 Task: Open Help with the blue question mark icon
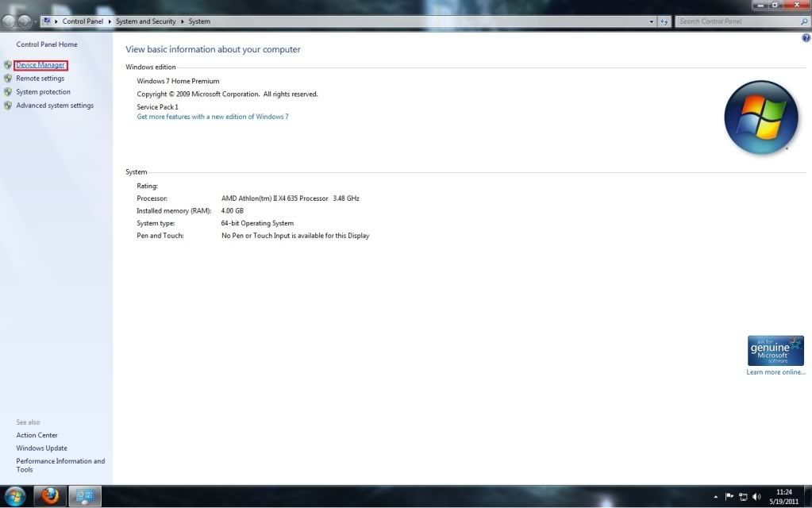[x=806, y=38]
